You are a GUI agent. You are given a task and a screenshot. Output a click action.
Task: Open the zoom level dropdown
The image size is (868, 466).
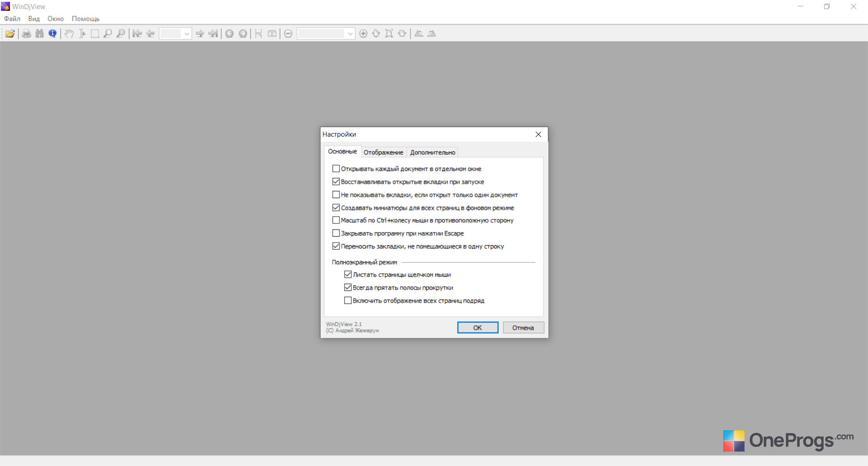point(350,33)
